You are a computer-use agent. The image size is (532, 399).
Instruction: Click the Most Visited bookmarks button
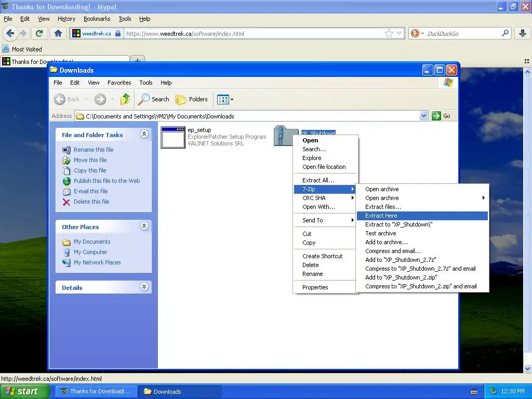point(22,49)
